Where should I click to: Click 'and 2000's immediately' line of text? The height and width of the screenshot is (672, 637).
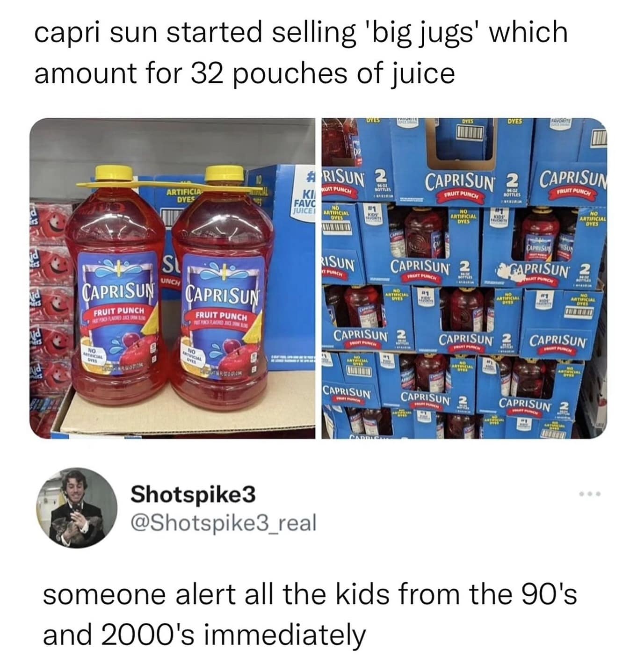[204, 636]
